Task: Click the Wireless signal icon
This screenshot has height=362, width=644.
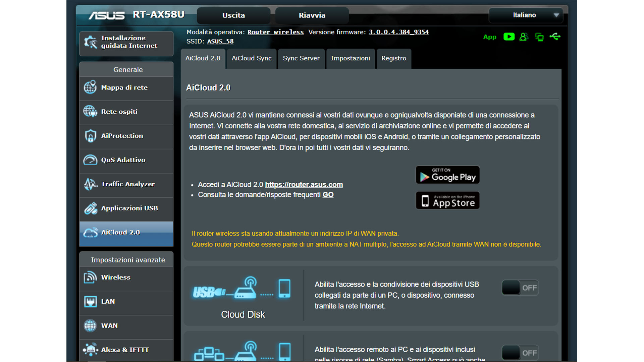Action: pos(90,277)
